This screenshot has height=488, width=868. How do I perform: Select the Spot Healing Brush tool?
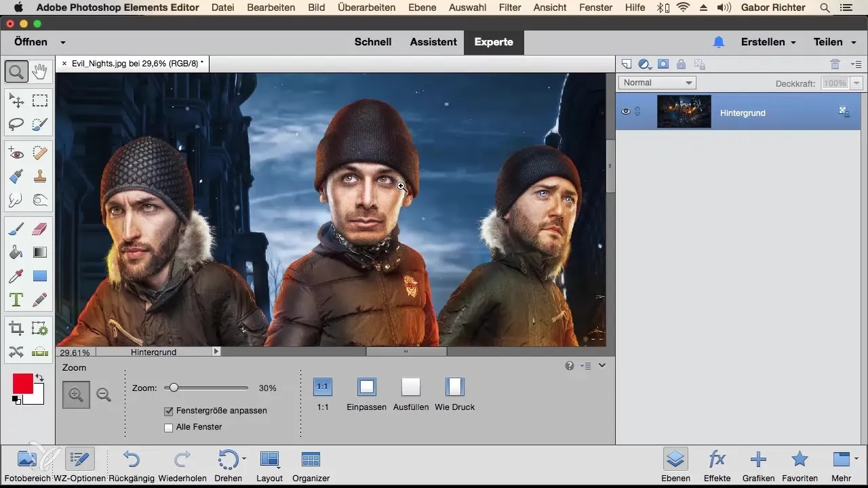[x=40, y=154]
